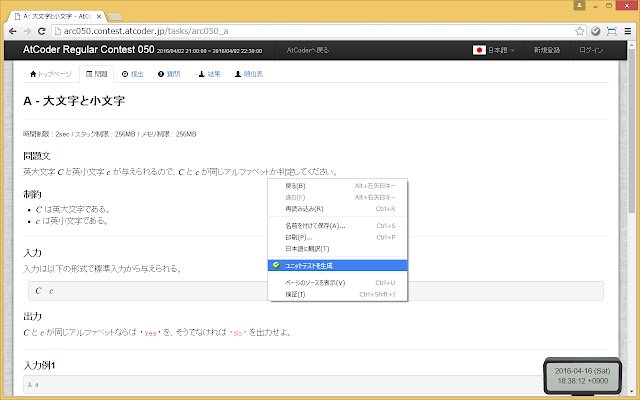Screen dimensions: 640x400
Task: Click the 新規登録 link
Action: click(x=547, y=50)
